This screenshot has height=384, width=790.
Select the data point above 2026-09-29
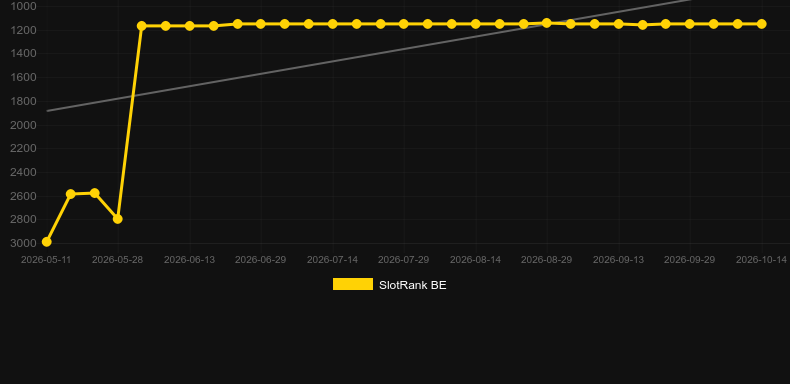point(690,24)
